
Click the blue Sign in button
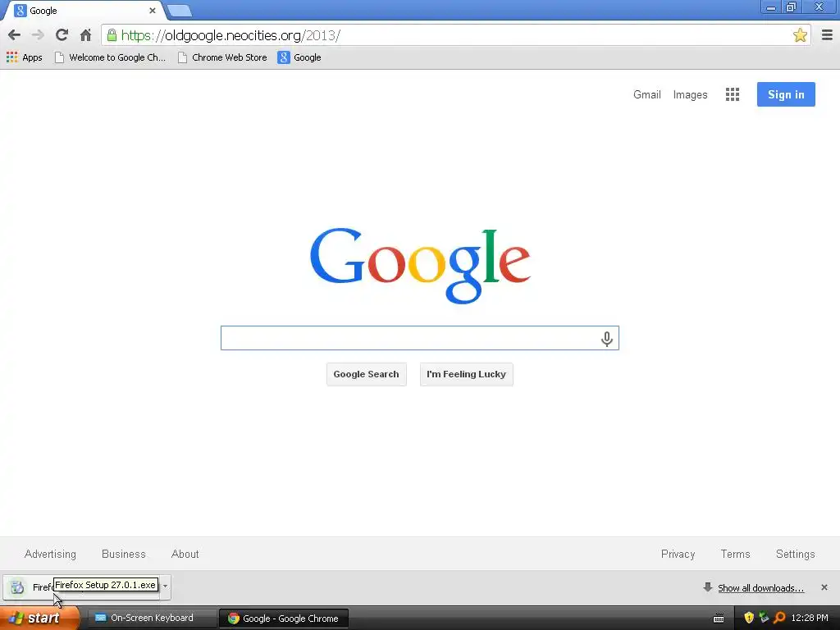(786, 94)
